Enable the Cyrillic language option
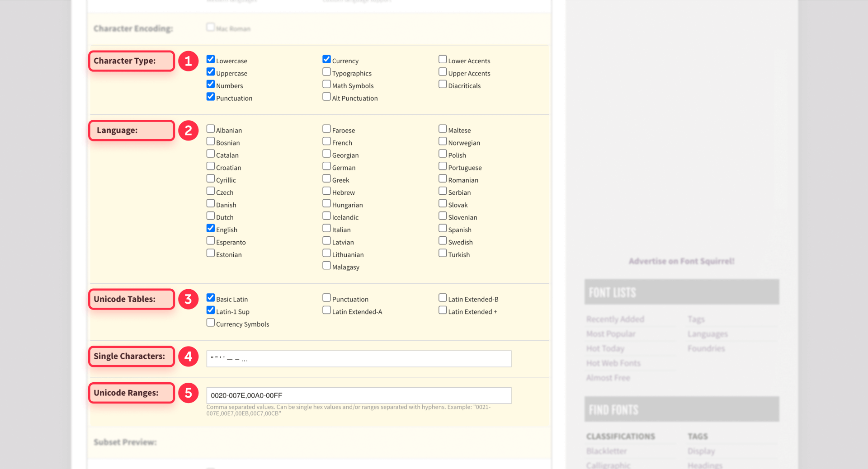Viewport: 868px width, 469px height. (x=210, y=178)
